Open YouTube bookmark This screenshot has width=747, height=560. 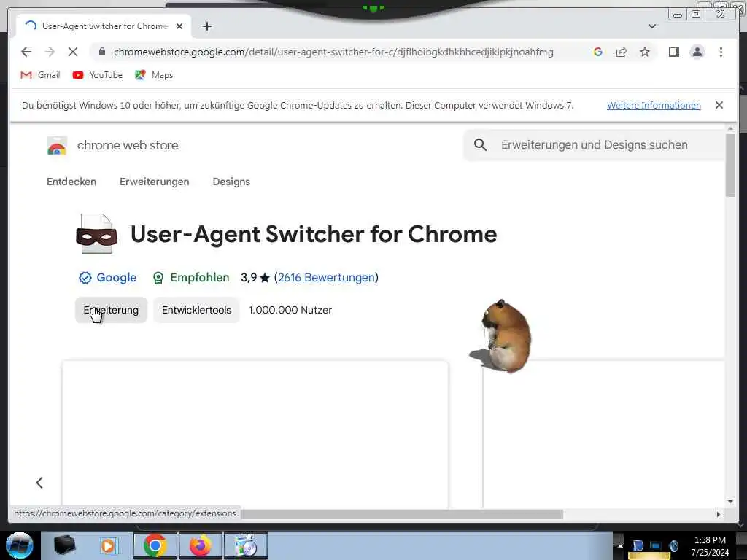point(98,75)
